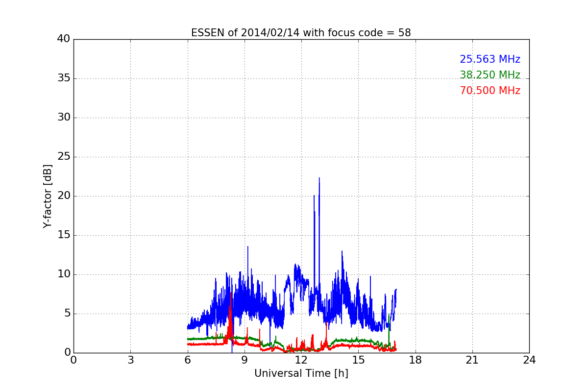Select the green 38.250 MHz legend label
The width and height of the screenshot is (588, 392).
pos(490,75)
